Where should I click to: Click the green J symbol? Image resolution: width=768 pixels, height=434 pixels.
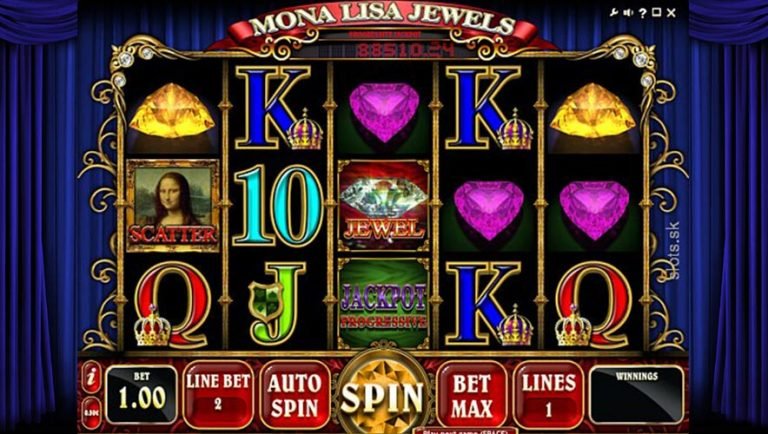pos(277,303)
